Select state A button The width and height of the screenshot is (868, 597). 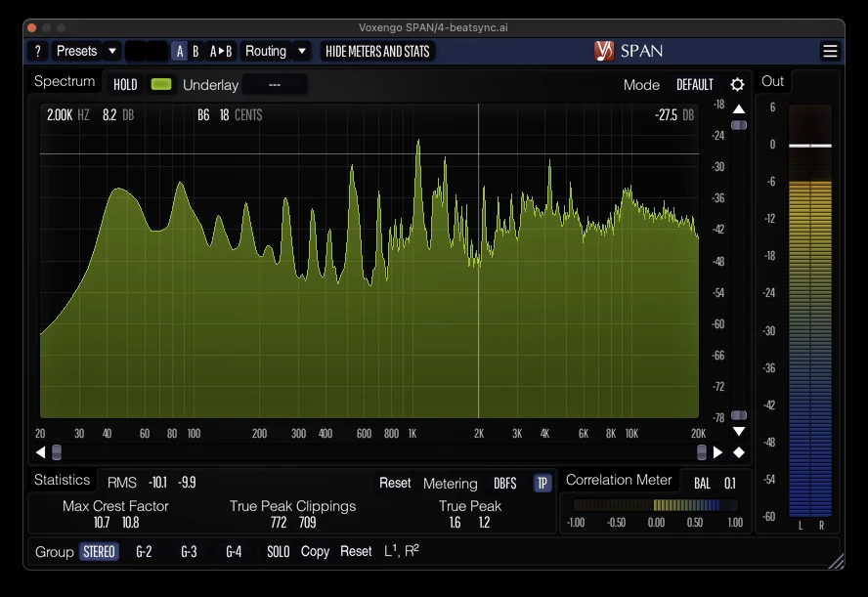point(179,52)
